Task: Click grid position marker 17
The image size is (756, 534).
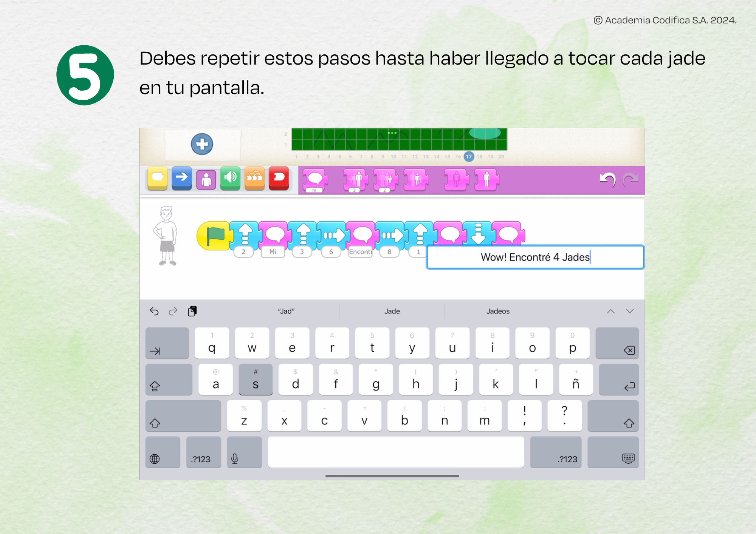Action: click(469, 156)
